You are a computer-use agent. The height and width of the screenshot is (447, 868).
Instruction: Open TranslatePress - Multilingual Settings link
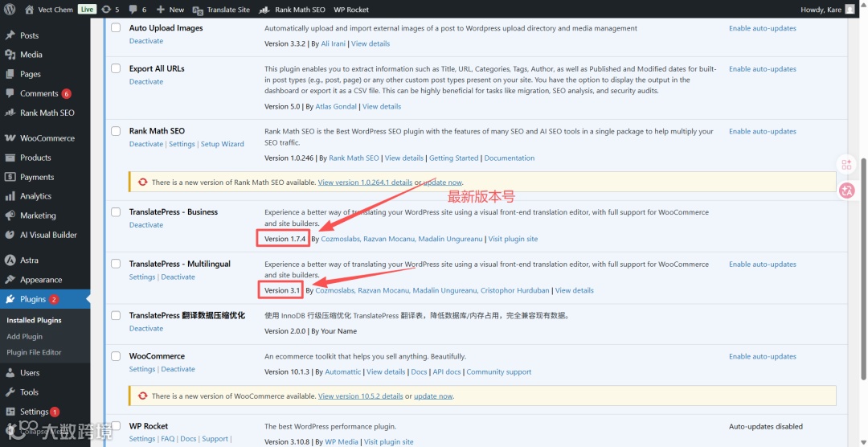(142, 277)
